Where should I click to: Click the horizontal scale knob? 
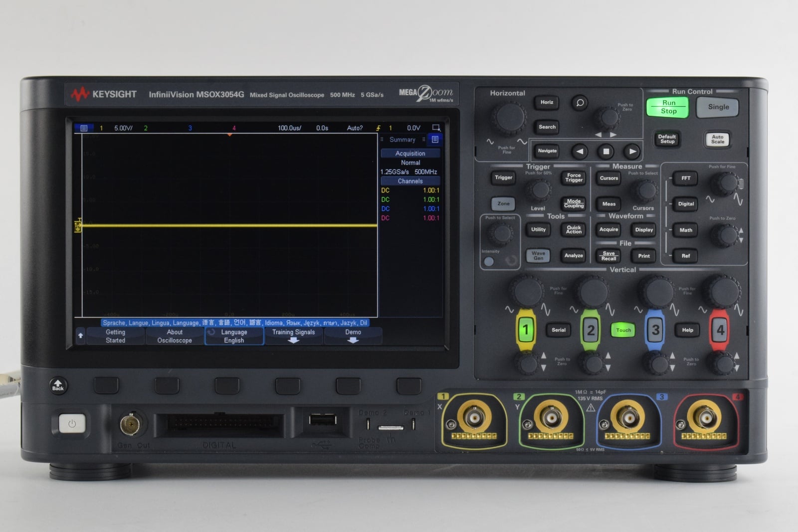coord(508,119)
